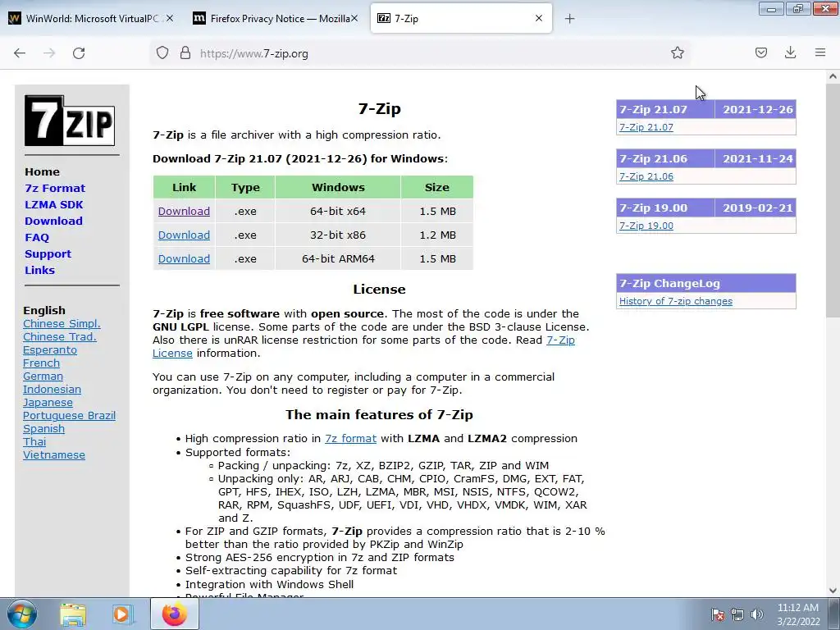Switch language to Vietnamese
The height and width of the screenshot is (630, 840).
point(54,454)
